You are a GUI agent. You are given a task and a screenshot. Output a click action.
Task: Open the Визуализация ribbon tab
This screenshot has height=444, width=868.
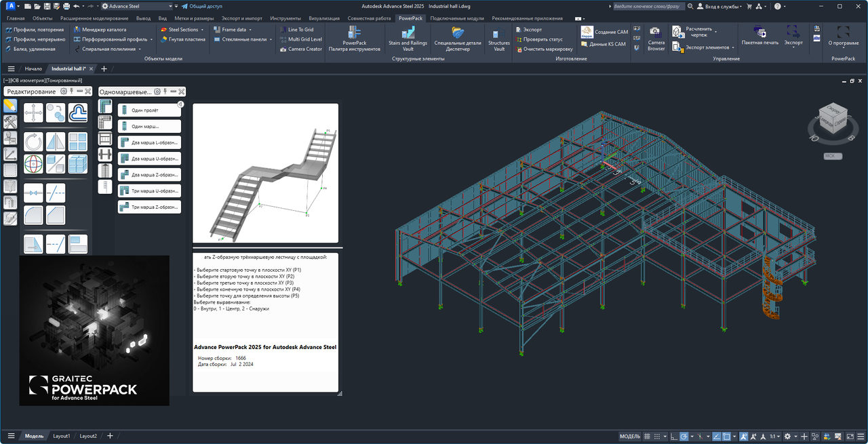pyautogui.click(x=324, y=18)
